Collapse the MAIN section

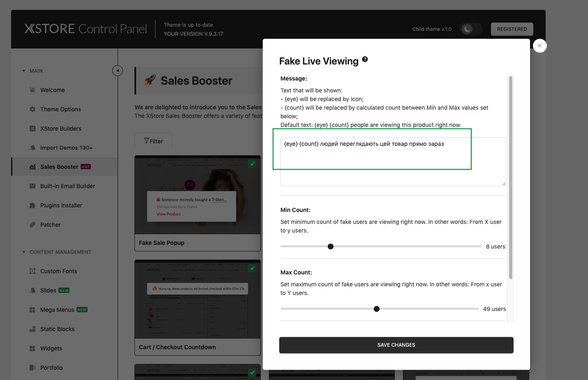tap(24, 71)
